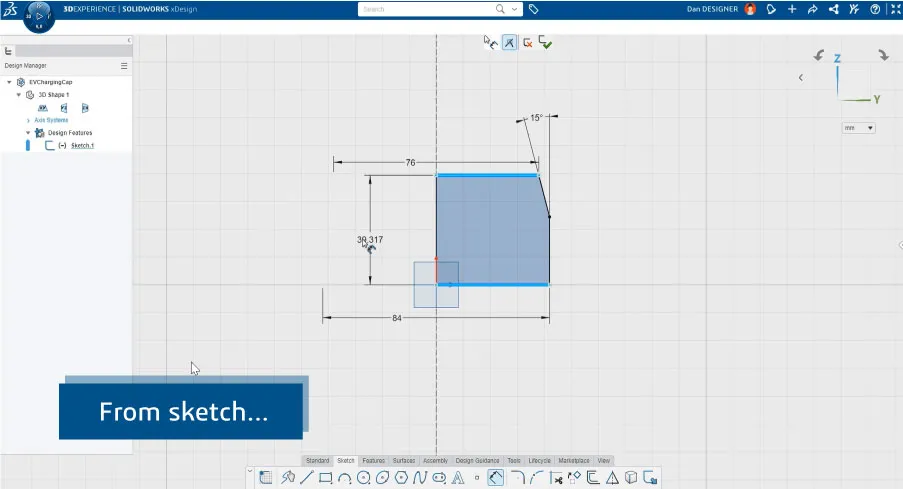903x489 pixels.
Task: Select the Line tool
Action: [306, 477]
